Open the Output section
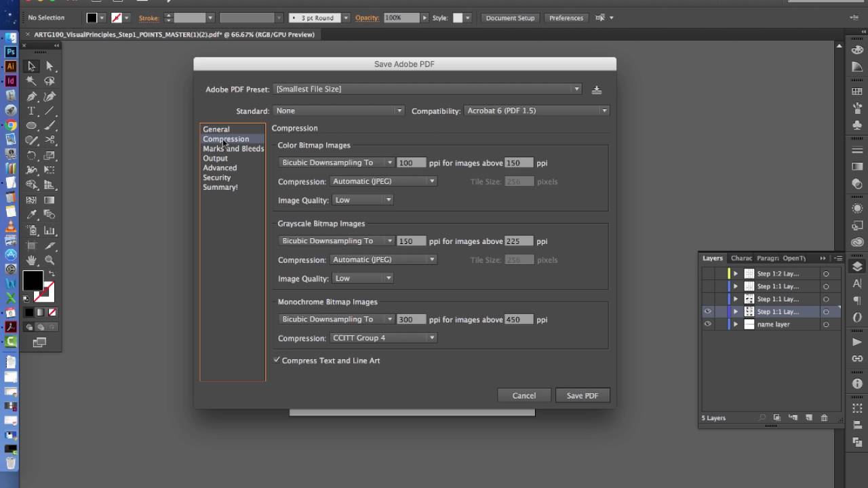868x488 pixels. (215, 158)
